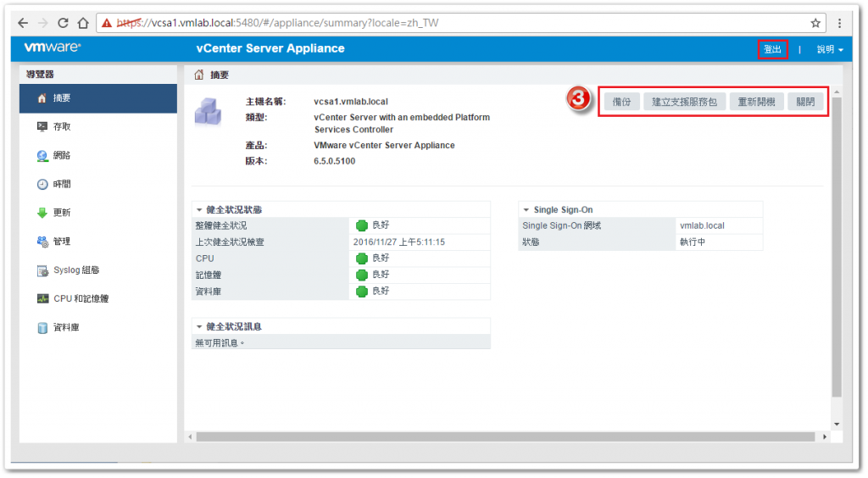This screenshot has width=868, height=478.
Task: Collapse the 健全狀況狀態 section
Action: [x=199, y=210]
